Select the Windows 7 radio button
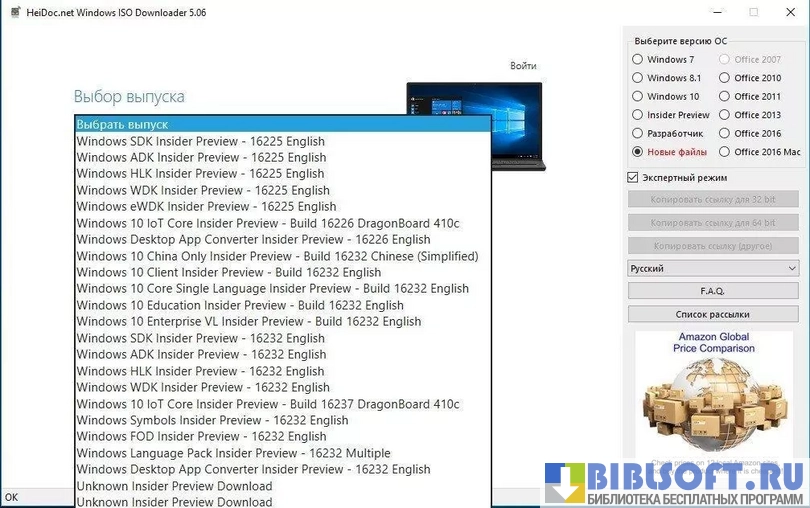 point(638,60)
